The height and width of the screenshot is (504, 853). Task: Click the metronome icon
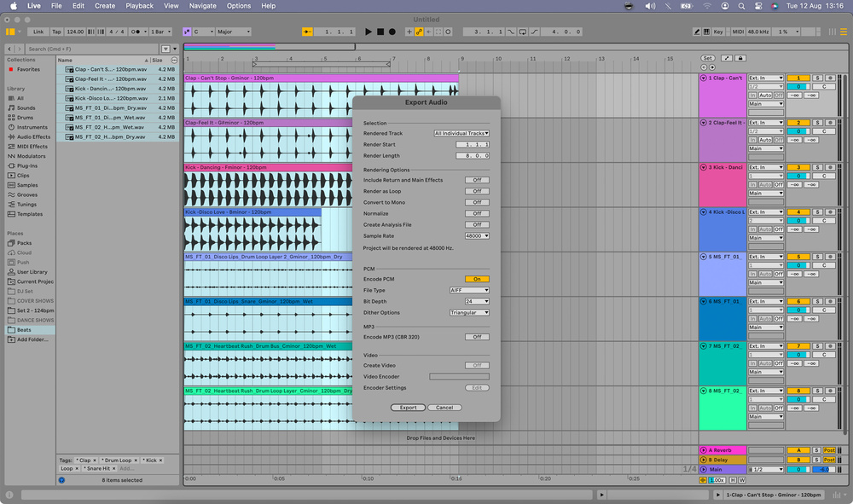point(136,32)
